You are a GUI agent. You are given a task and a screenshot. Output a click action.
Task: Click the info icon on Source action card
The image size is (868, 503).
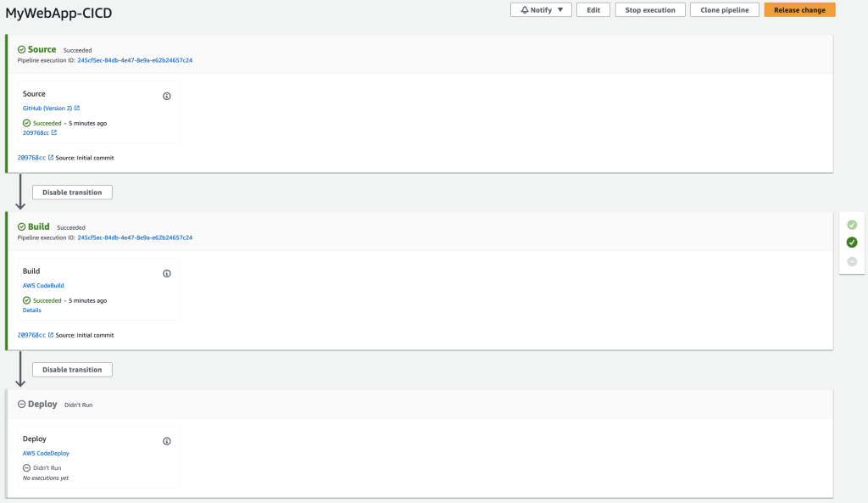[167, 97]
